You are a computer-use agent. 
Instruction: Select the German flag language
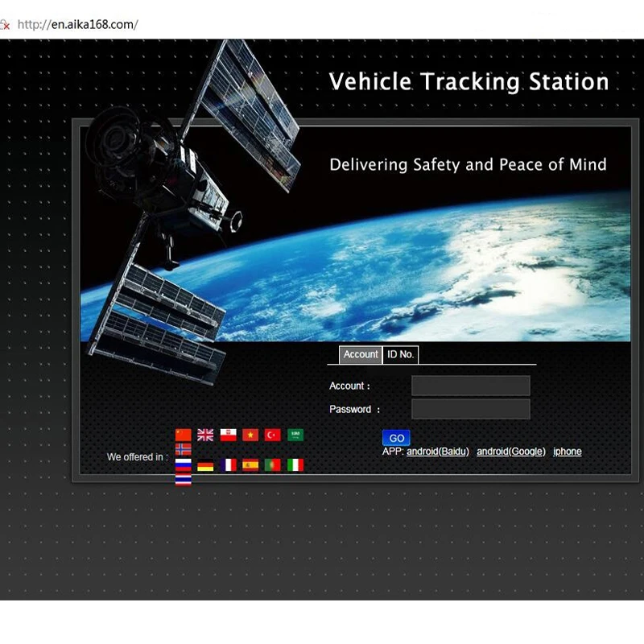(x=205, y=467)
